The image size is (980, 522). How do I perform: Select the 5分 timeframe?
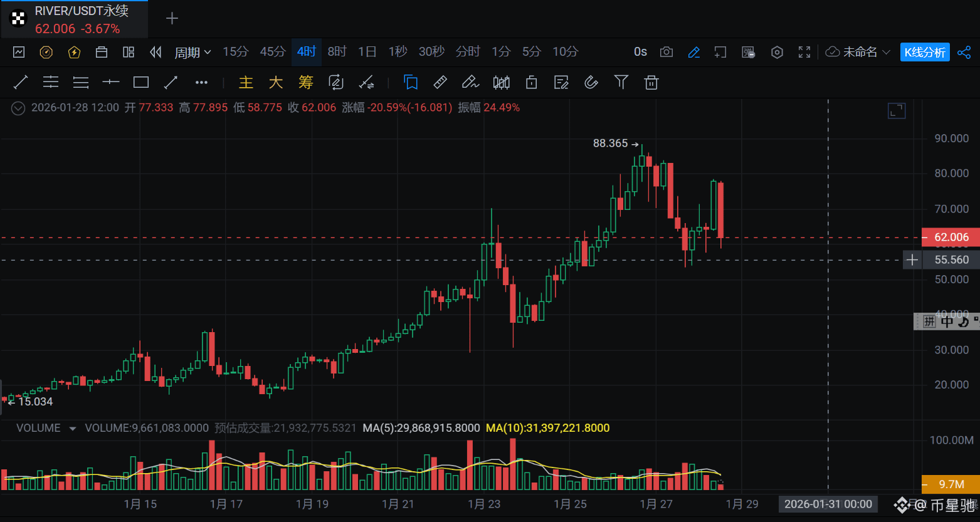tap(532, 52)
